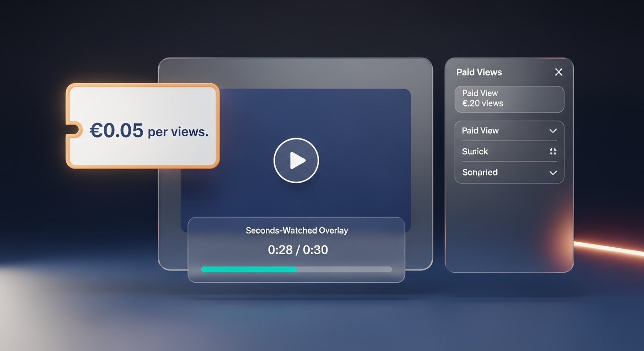This screenshot has width=644, height=351.
Task: Click the Seconds-Watched Overlay title
Action: coord(296,231)
